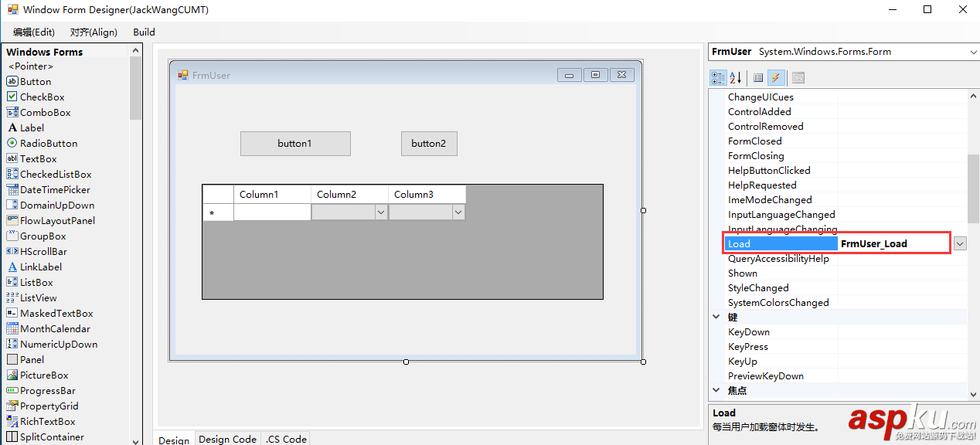
Task: Collapse the 焦点 event category
Action: pyautogui.click(x=716, y=391)
